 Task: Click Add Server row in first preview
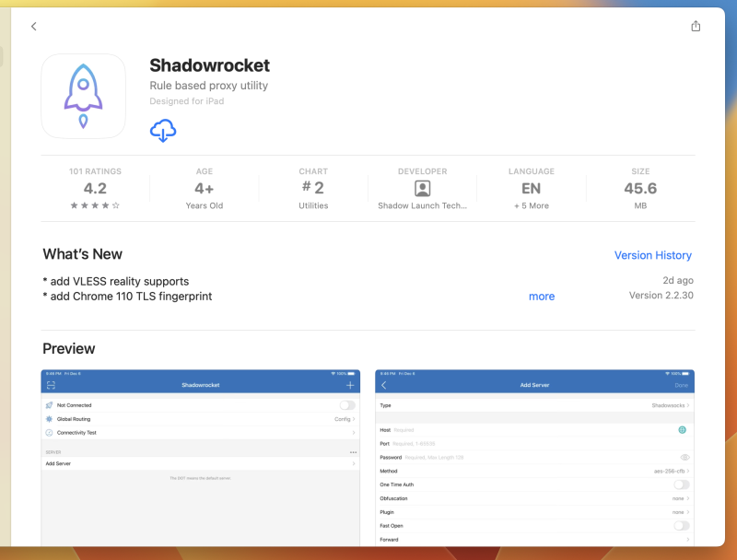pos(201,463)
